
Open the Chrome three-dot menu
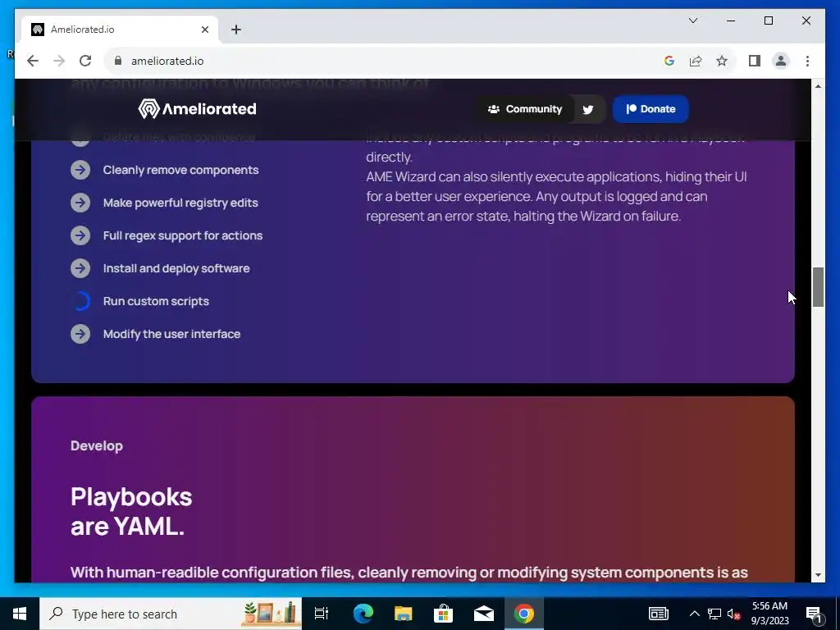(807, 61)
